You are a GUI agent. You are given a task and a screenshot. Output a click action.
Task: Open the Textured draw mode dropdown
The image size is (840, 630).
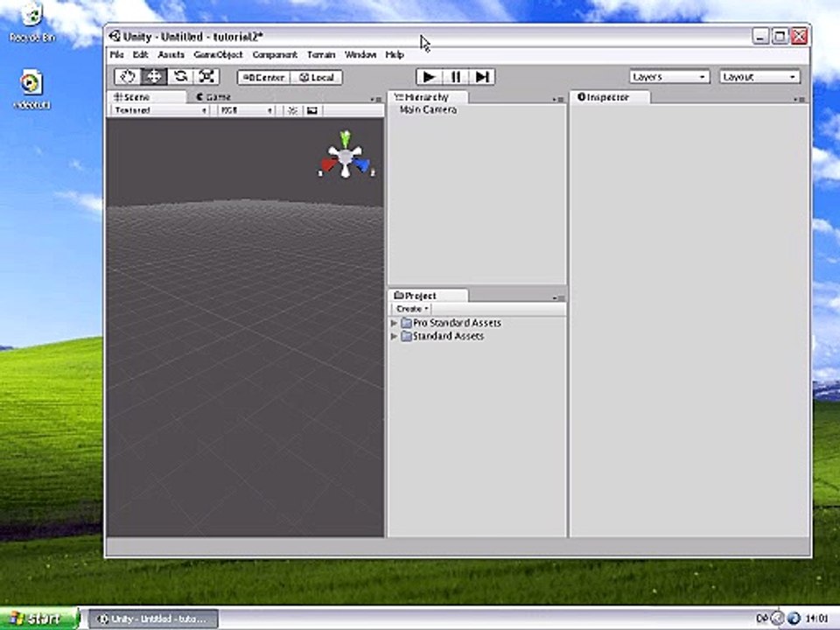point(160,110)
